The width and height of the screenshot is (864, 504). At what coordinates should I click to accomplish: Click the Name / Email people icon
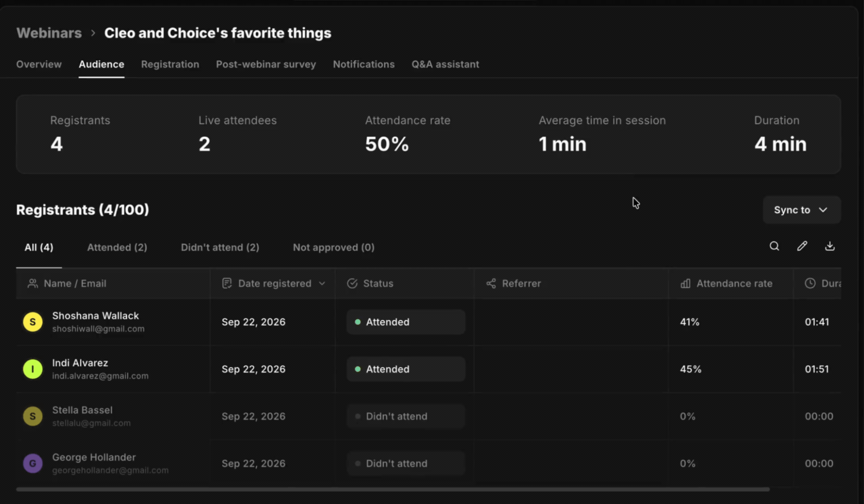[x=32, y=283]
